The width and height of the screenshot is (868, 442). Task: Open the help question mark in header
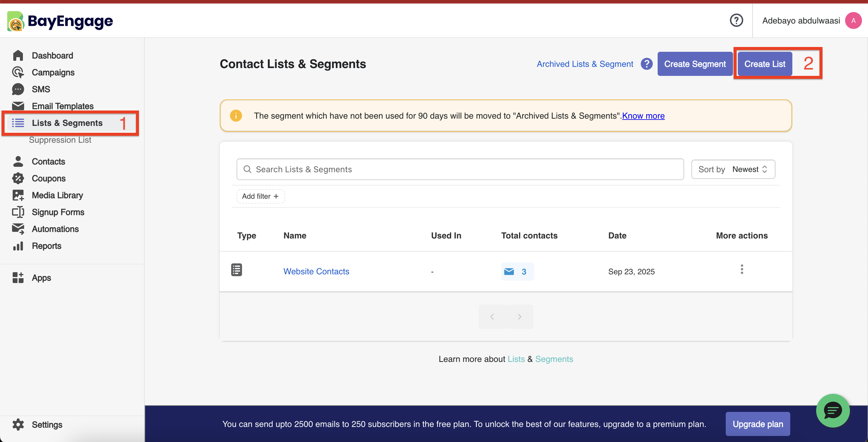[x=736, y=20]
